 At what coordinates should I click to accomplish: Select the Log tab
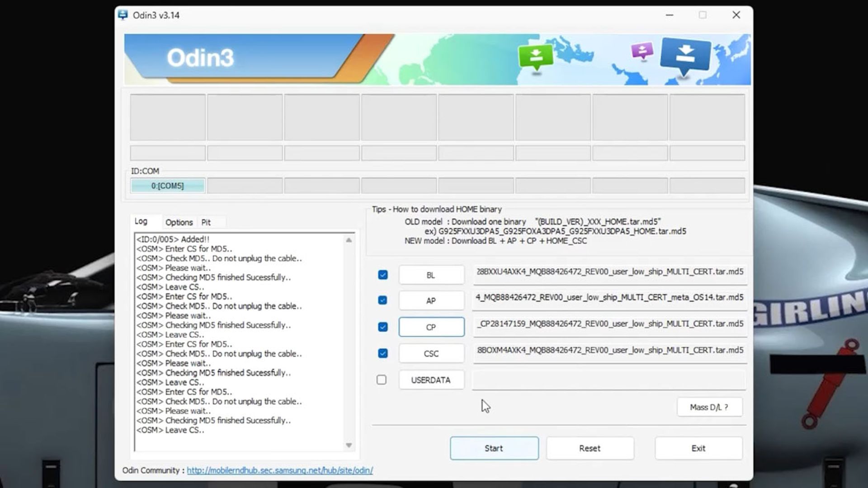(141, 221)
